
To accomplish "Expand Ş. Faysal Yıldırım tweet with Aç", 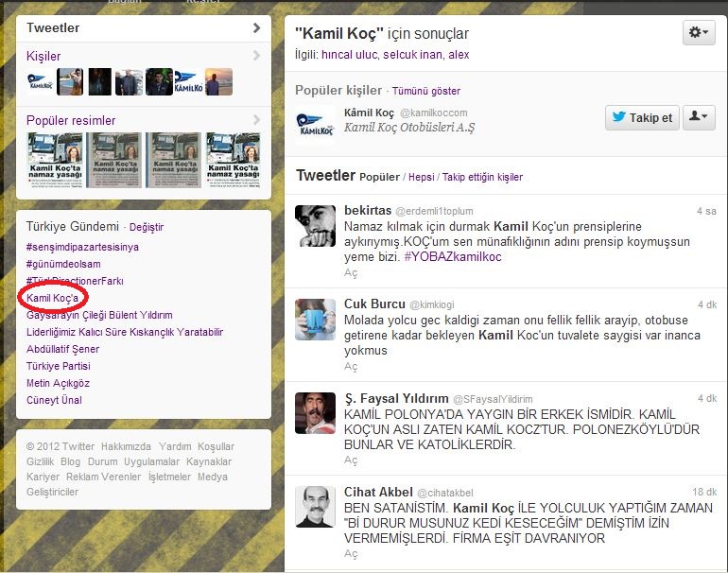I will pyautogui.click(x=351, y=460).
